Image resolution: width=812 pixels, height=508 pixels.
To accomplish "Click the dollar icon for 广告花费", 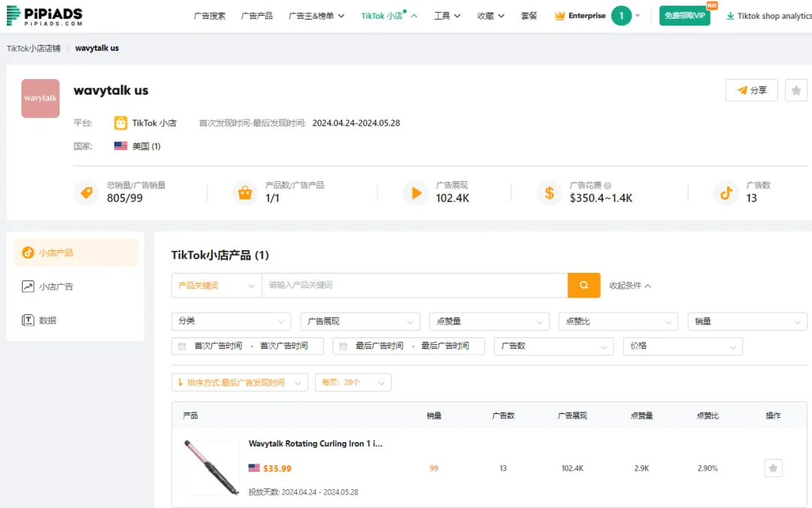I will pyautogui.click(x=550, y=192).
